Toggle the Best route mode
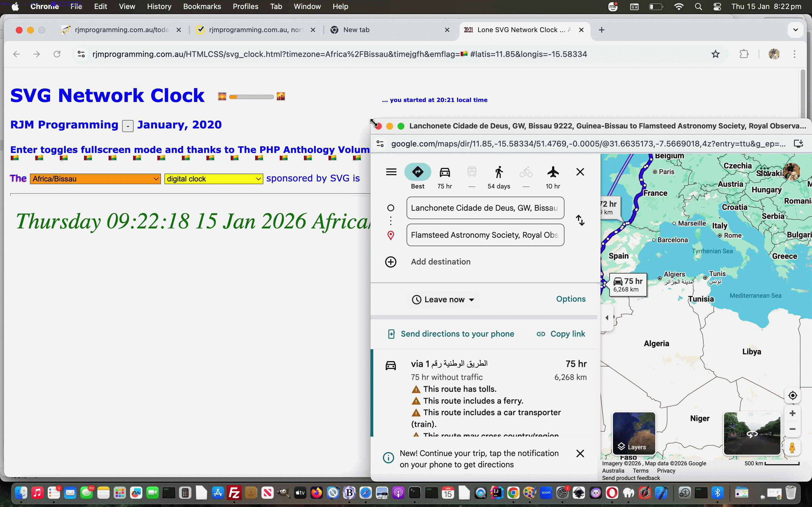Screen dimensions: 812x507 (x=417, y=172)
